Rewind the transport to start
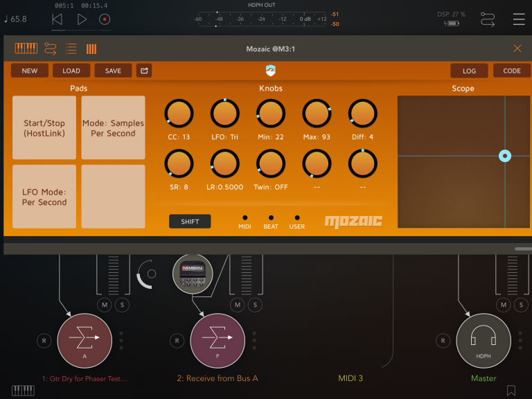This screenshot has height=399, width=532. coord(57,19)
